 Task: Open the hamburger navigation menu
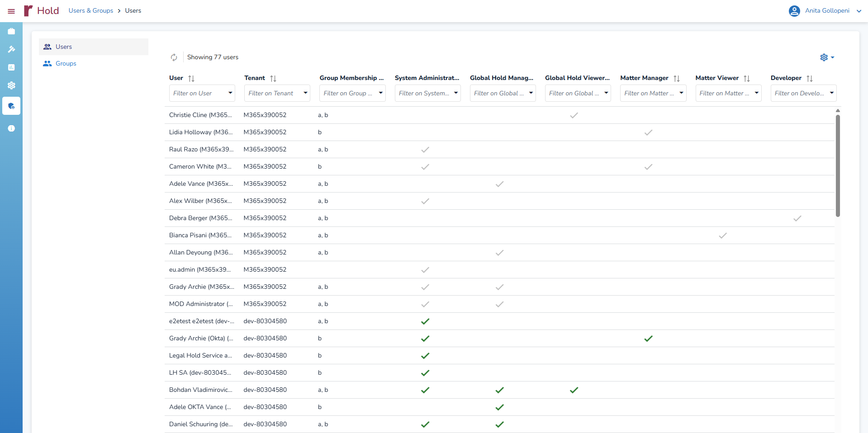tap(11, 11)
